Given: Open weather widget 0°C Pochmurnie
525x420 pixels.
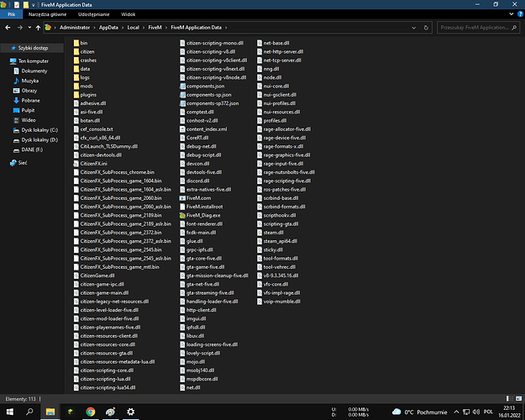Looking at the screenshot, I should click(x=419, y=412).
